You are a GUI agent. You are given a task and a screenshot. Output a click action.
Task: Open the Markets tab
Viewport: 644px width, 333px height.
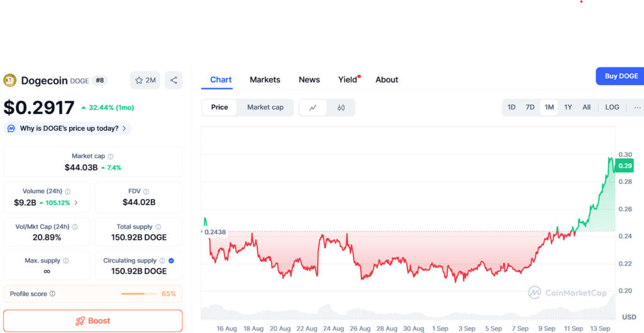[265, 80]
